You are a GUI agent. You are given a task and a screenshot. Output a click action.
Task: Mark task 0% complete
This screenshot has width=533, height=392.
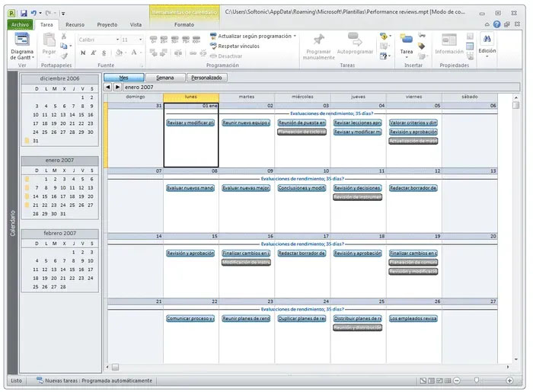(153, 40)
